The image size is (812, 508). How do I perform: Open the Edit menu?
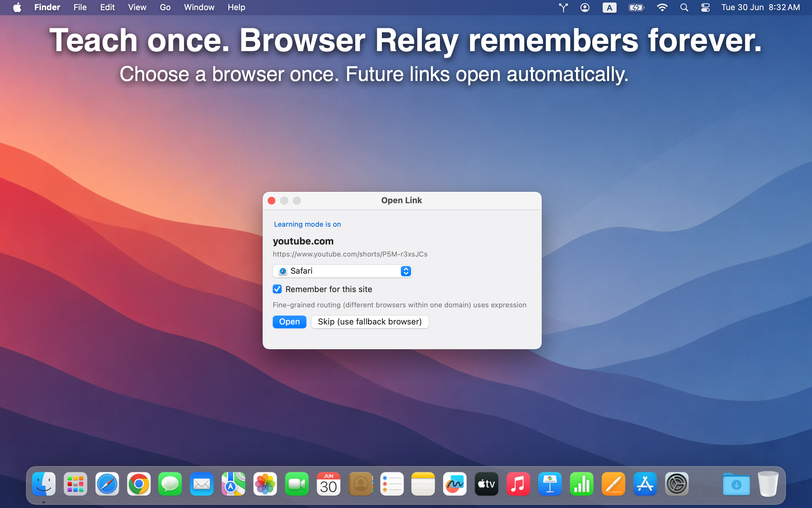[x=108, y=7]
